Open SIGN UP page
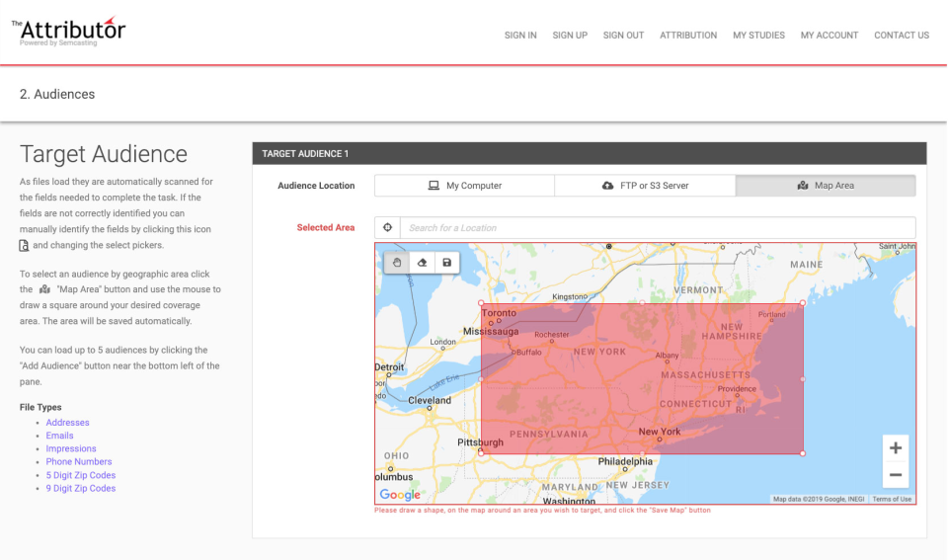 pyautogui.click(x=570, y=36)
